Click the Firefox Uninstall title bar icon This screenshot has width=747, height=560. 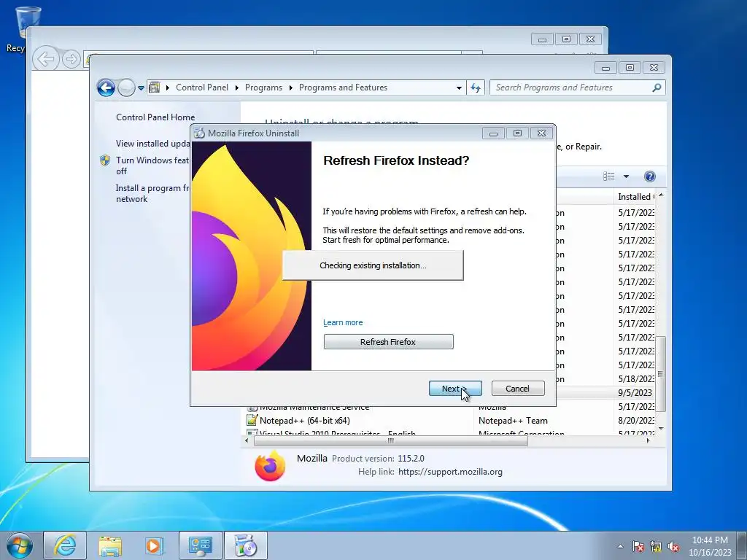(200, 133)
